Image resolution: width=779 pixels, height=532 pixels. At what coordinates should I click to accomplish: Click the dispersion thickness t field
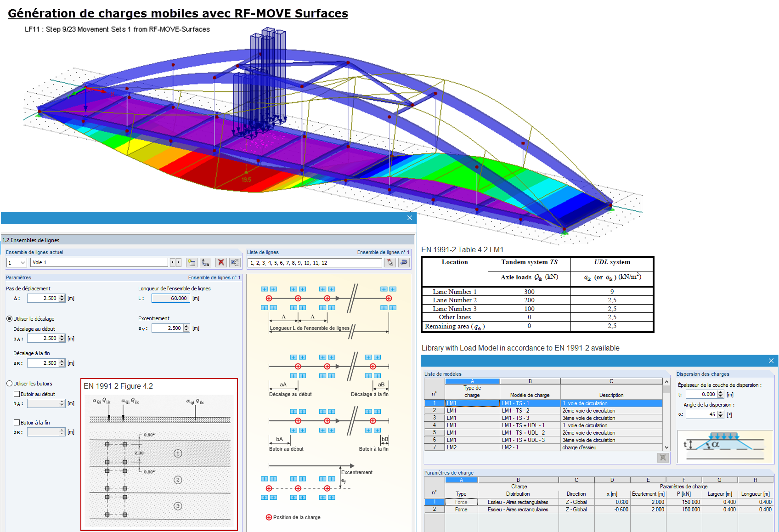tap(701, 394)
